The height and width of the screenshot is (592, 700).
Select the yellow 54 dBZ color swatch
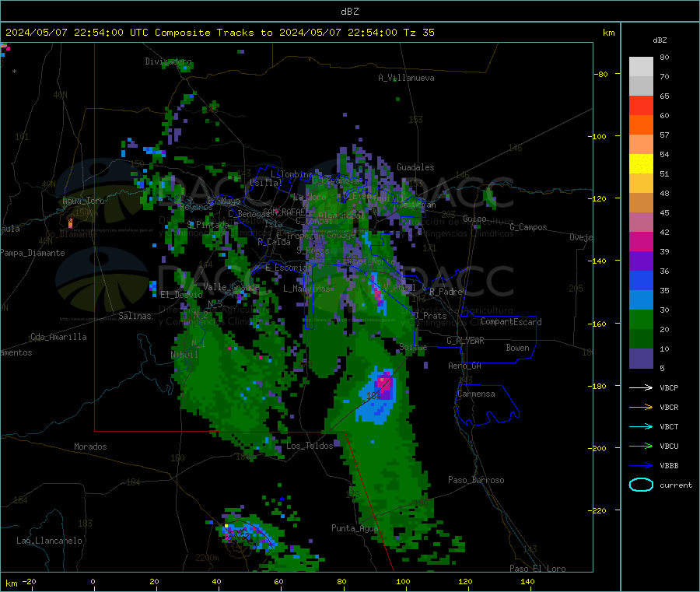pyautogui.click(x=641, y=164)
